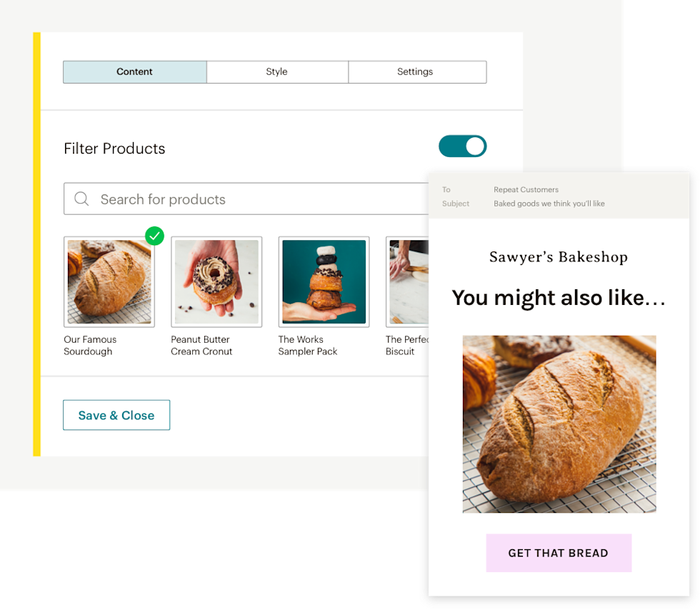The width and height of the screenshot is (700, 610).
Task: Click the email subject line text
Action: pos(549,204)
